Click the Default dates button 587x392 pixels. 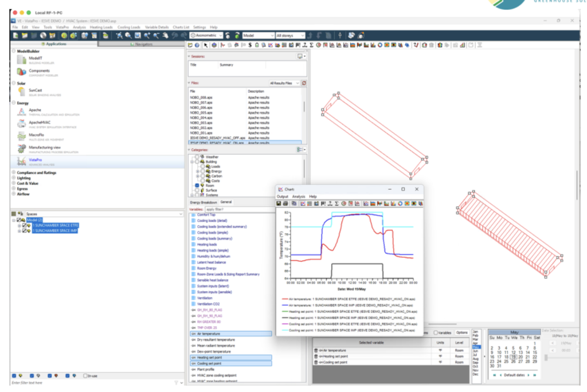(x=514, y=375)
